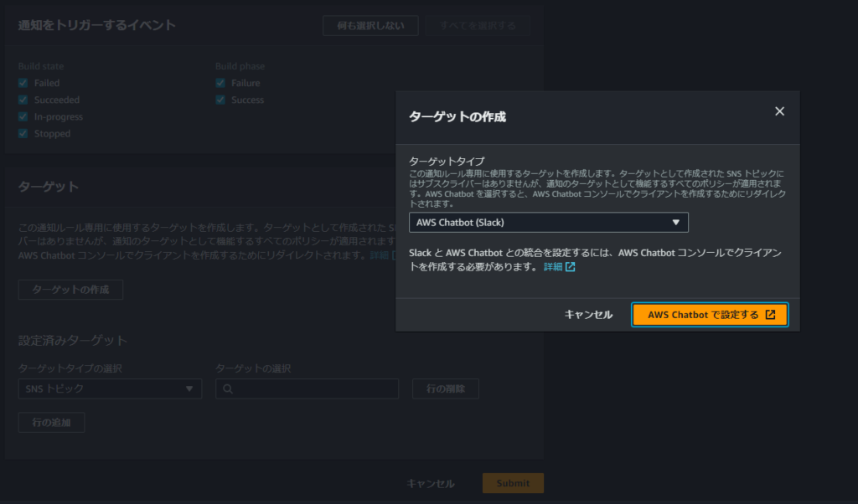Expand the SNS トピック target type dropdown

point(110,388)
